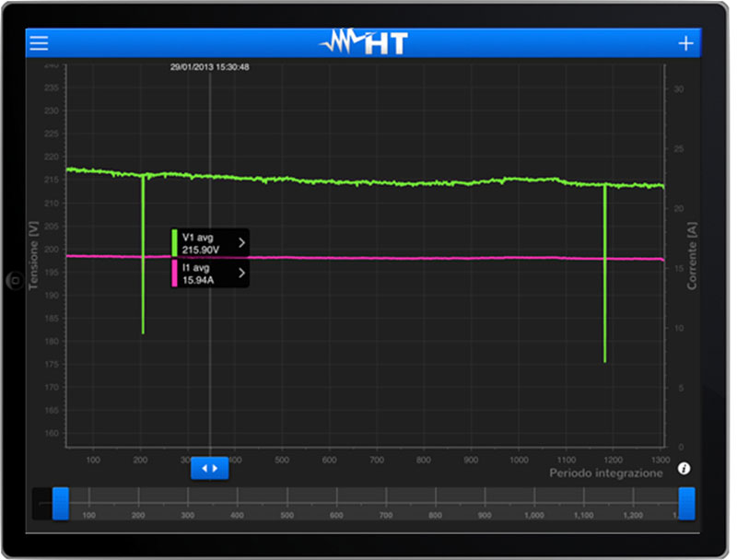This screenshot has width=737, height=560.
Task: Click the cursor timestamp 29/01/2013 15:30:48
Action: 210,66
